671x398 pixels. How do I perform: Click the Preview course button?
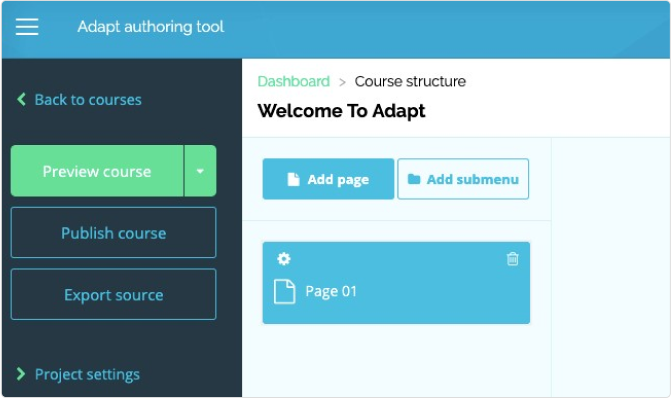click(x=97, y=171)
